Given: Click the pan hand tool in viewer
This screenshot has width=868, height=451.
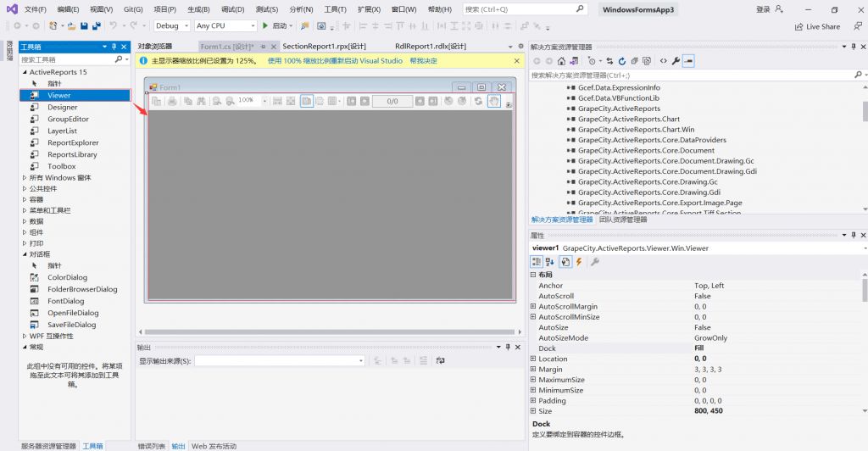Looking at the screenshot, I should click(494, 101).
